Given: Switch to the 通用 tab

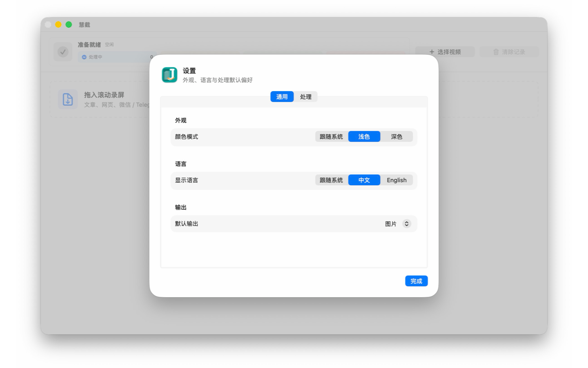Looking at the screenshot, I should (282, 96).
